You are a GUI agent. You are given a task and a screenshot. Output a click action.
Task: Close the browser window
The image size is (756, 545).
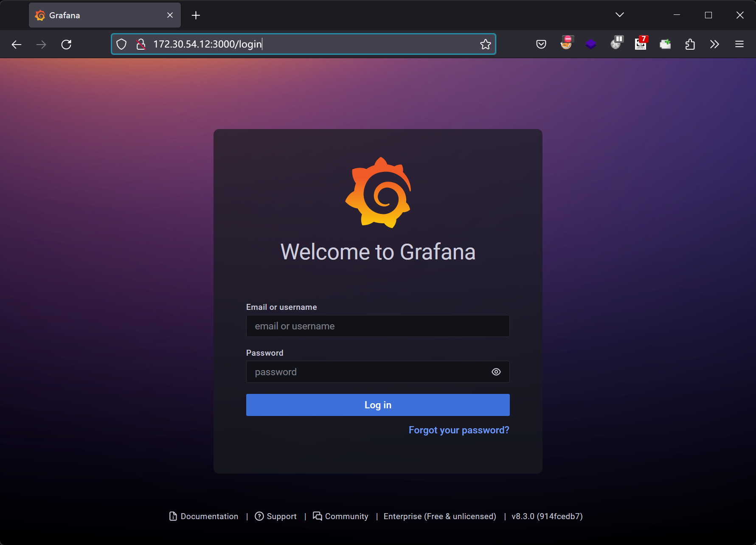[x=740, y=15]
